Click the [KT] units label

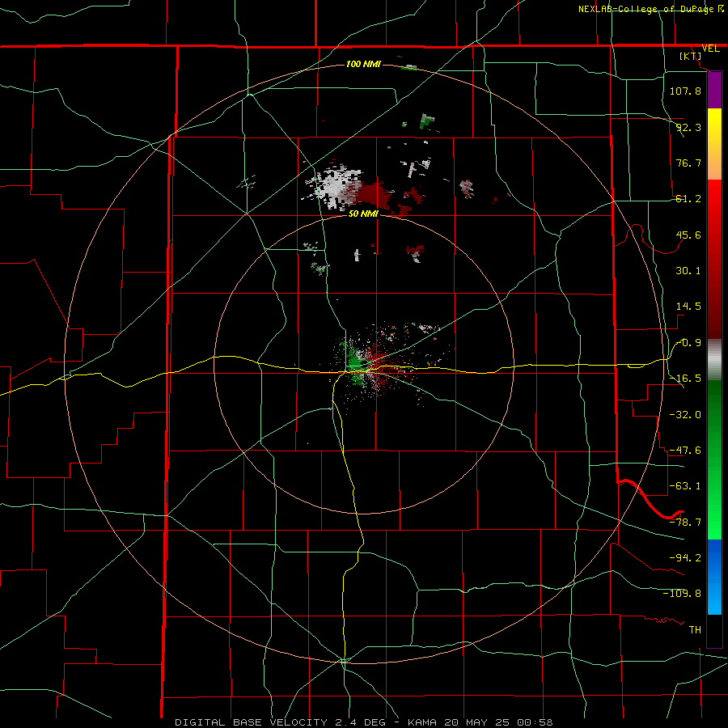coord(691,56)
